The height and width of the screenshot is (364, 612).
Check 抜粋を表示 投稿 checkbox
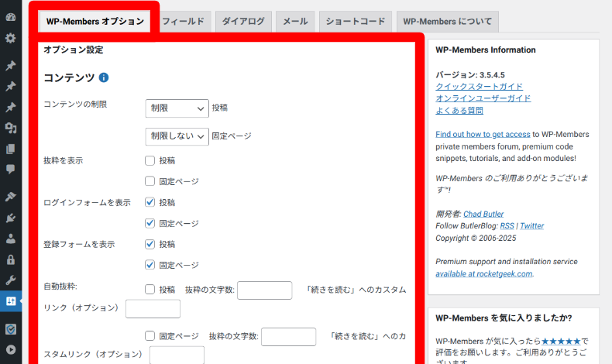(x=150, y=161)
